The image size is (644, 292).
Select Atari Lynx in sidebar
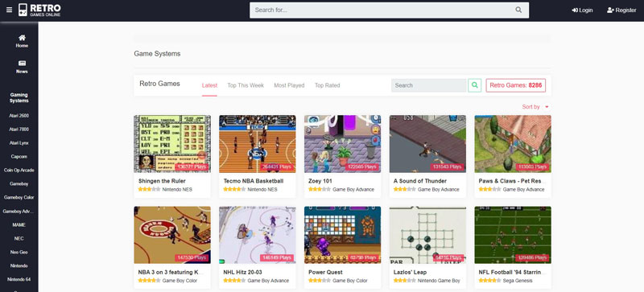pyautogui.click(x=19, y=143)
